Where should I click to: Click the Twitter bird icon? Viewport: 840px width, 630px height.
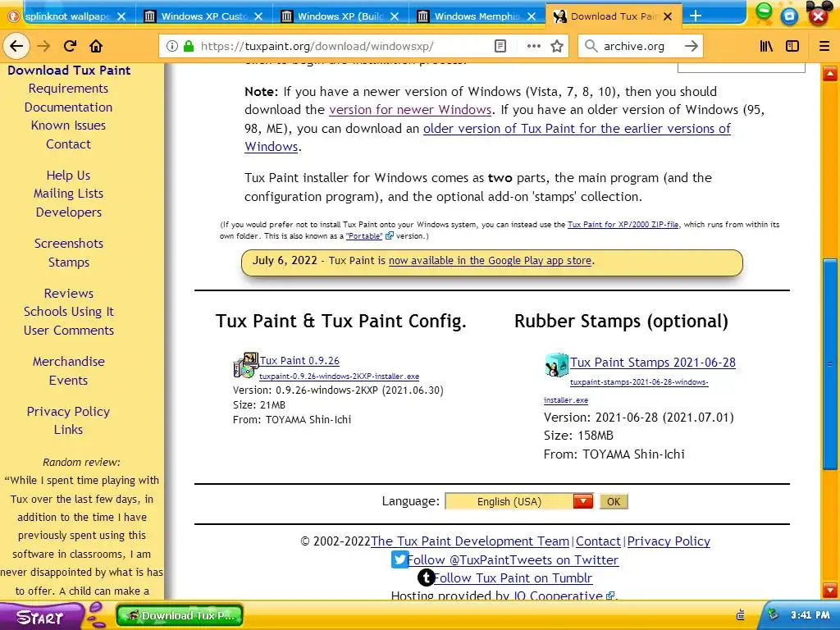coord(399,559)
